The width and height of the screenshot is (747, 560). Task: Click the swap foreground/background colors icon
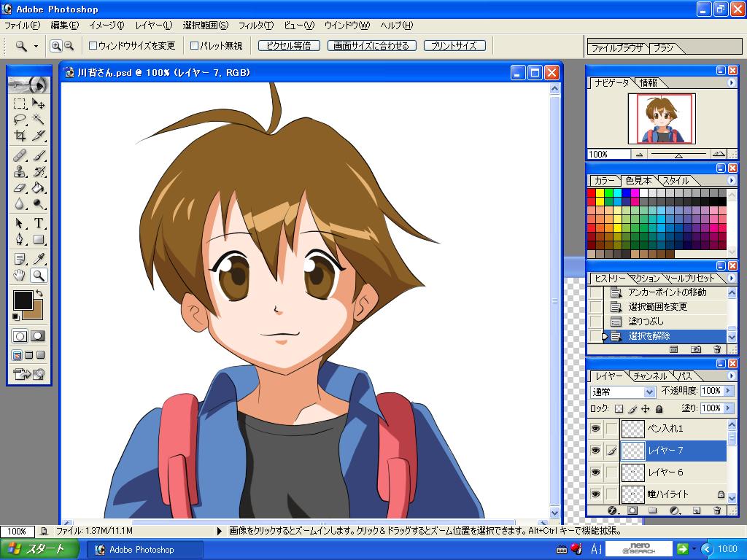(x=40, y=293)
